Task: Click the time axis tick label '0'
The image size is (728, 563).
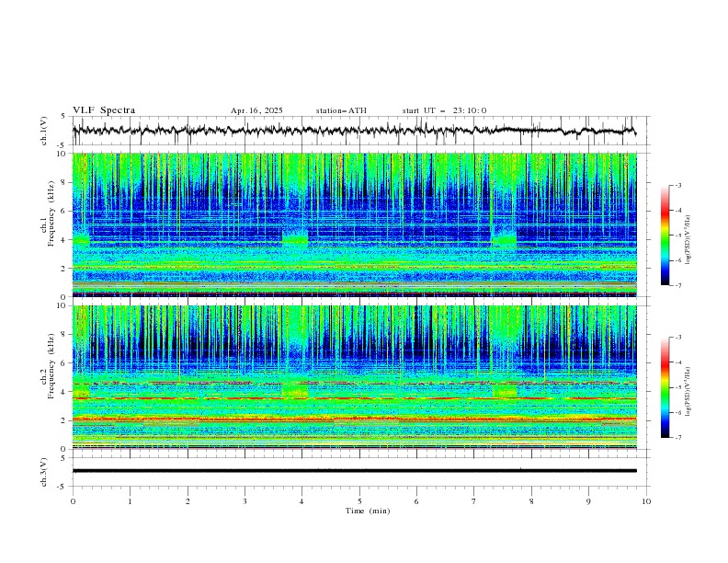Action: (73, 501)
